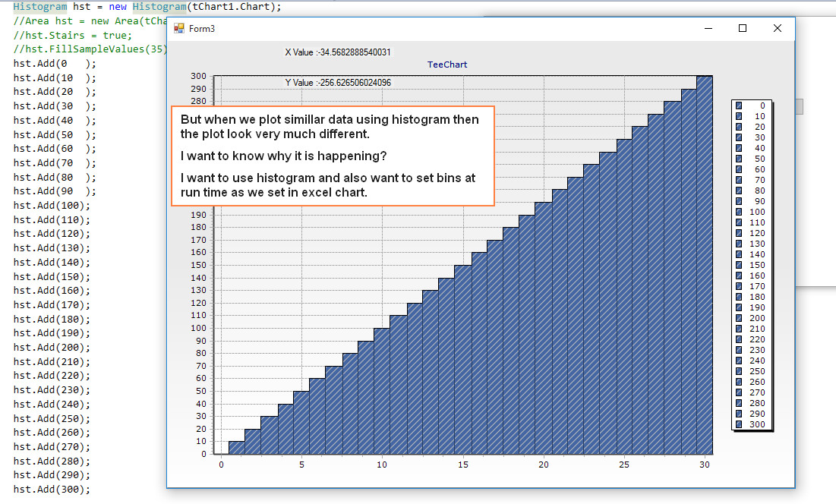836x504 pixels.
Task: Click legend symbol for entry 300
Action: [x=739, y=424]
